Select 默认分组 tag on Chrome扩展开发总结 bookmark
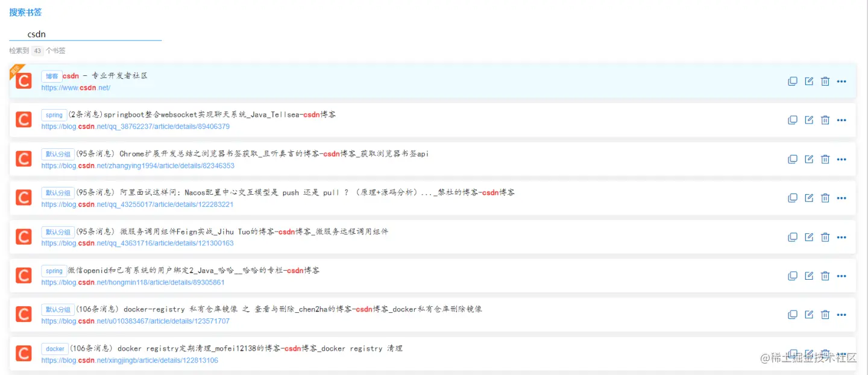This screenshot has width=868, height=375. (58, 154)
